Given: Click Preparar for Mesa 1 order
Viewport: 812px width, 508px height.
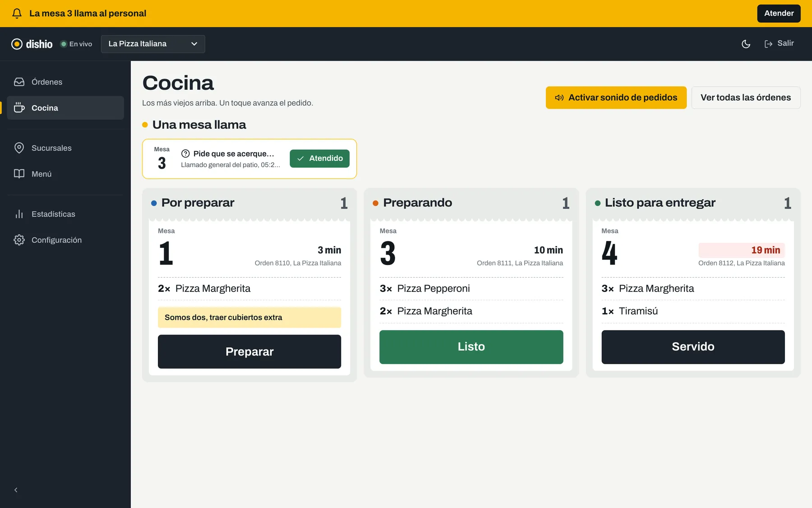Looking at the screenshot, I should 249,351.
